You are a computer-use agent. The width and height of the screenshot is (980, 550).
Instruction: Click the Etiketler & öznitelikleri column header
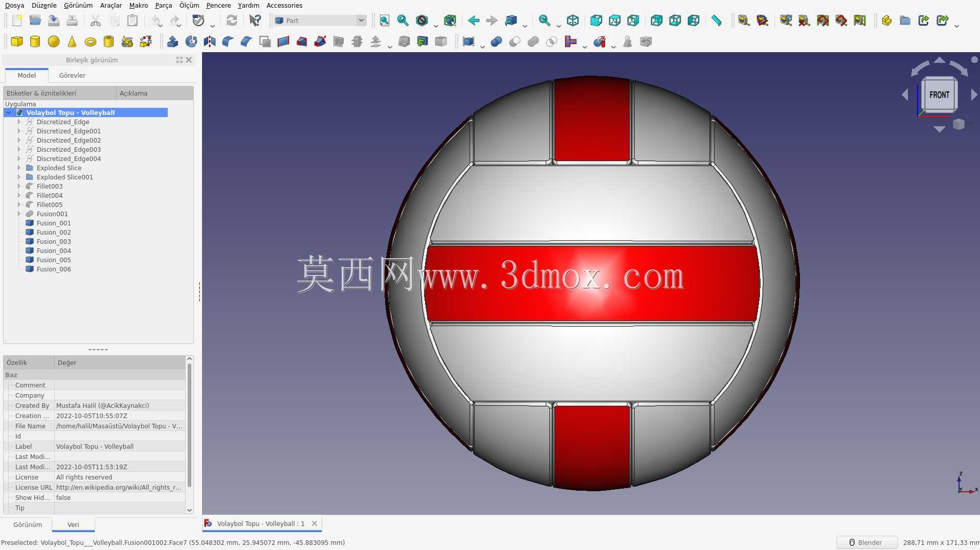tap(60, 93)
